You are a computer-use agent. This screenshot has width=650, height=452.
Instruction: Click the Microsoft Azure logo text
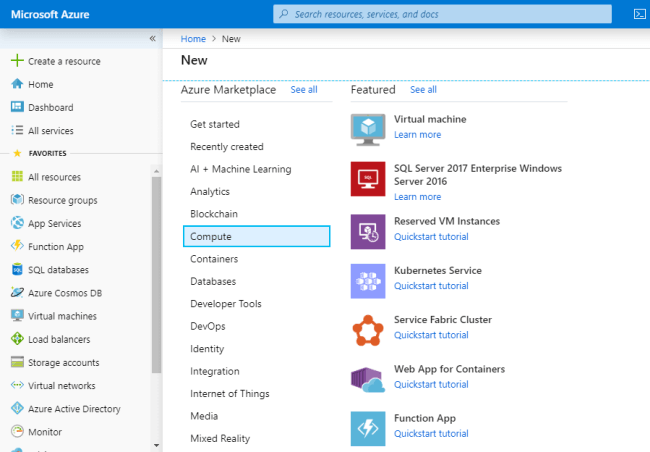pos(50,15)
